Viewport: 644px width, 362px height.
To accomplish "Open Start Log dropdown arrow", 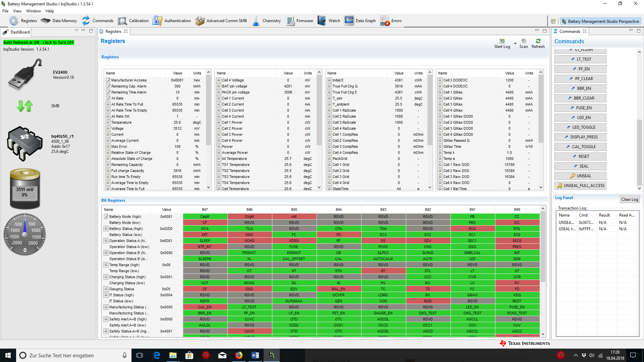I will coord(515,44).
